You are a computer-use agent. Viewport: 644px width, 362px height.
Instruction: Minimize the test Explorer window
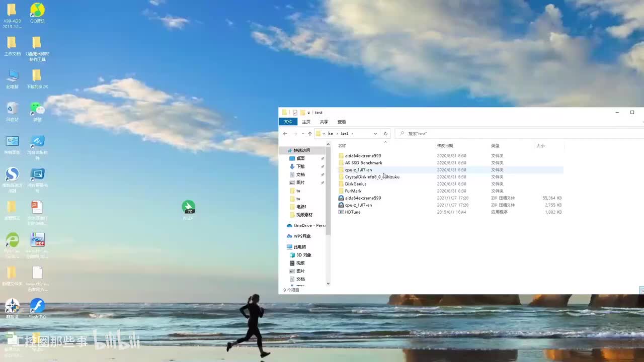point(617,113)
